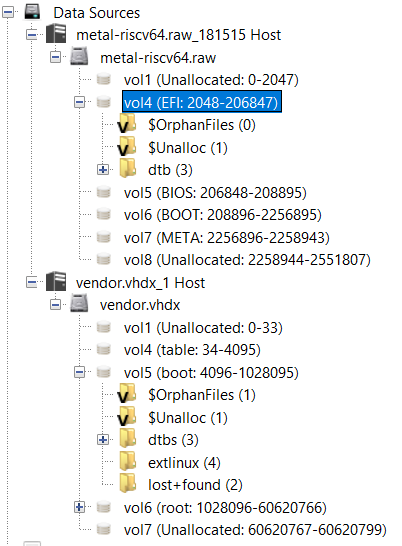Click the $Unalloc virtual folder icon under EFI
The height and width of the screenshot is (546, 402).
[x=127, y=147]
